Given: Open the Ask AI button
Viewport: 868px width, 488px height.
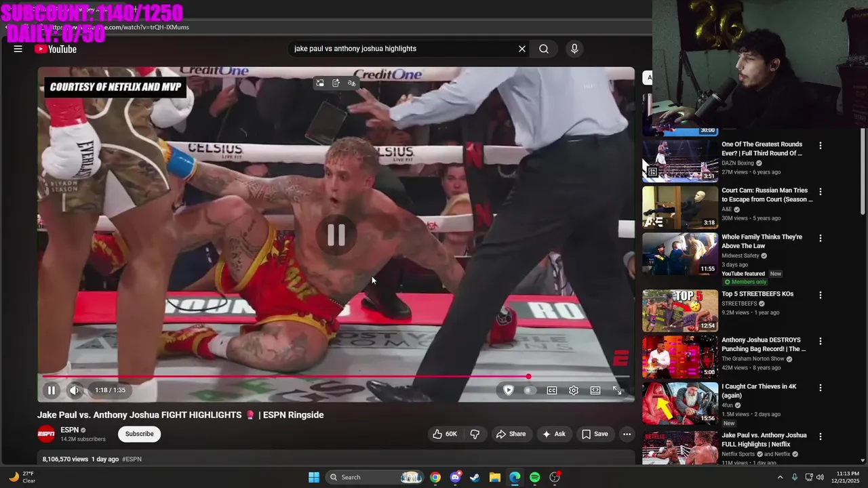Looking at the screenshot, I should (553, 434).
